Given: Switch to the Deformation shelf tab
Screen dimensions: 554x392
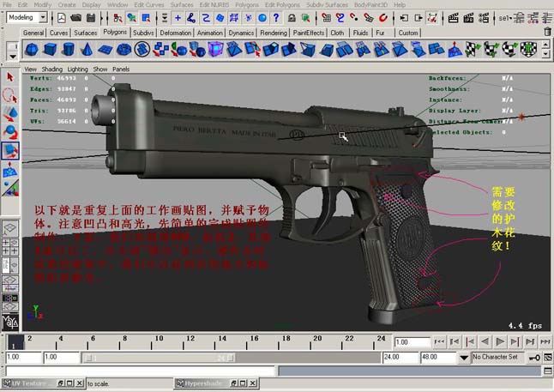Looking at the screenshot, I should tap(175, 33).
